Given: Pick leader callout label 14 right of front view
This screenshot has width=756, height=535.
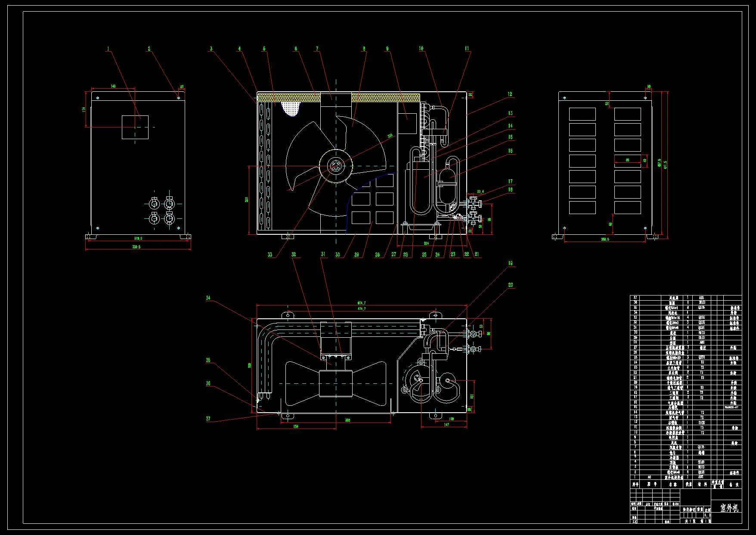Looking at the screenshot, I should (x=510, y=126).
